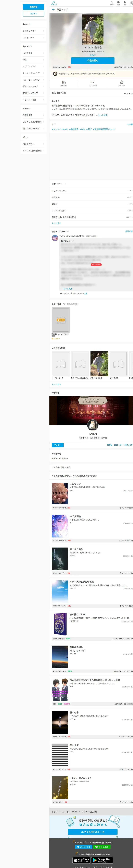Open recommended work ＡＩ文明論
This screenshot has height=868, width=133.
[x=75, y=517]
